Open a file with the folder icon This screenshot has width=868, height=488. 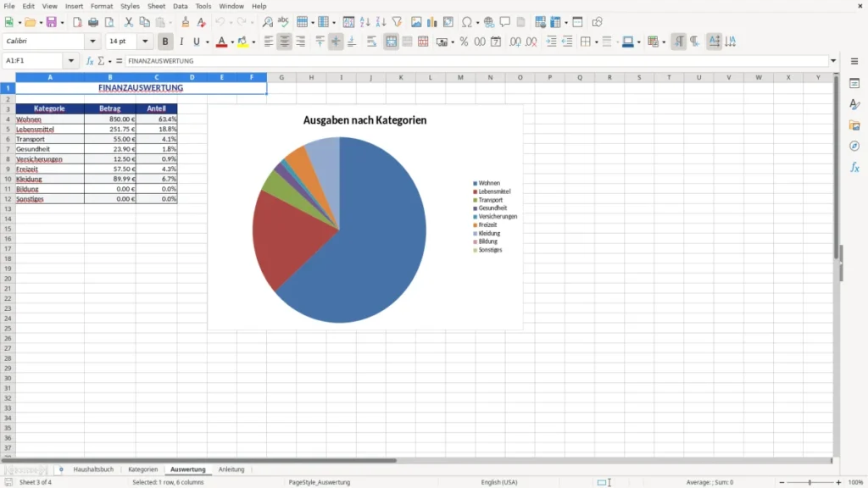point(30,22)
